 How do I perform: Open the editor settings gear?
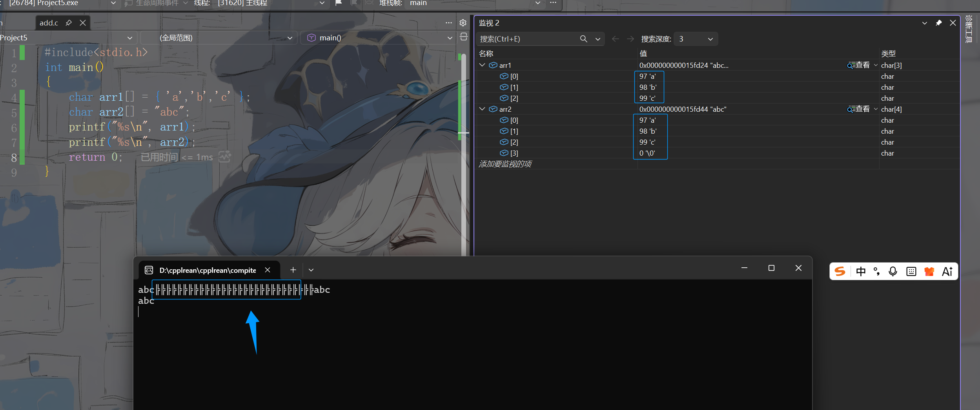463,23
